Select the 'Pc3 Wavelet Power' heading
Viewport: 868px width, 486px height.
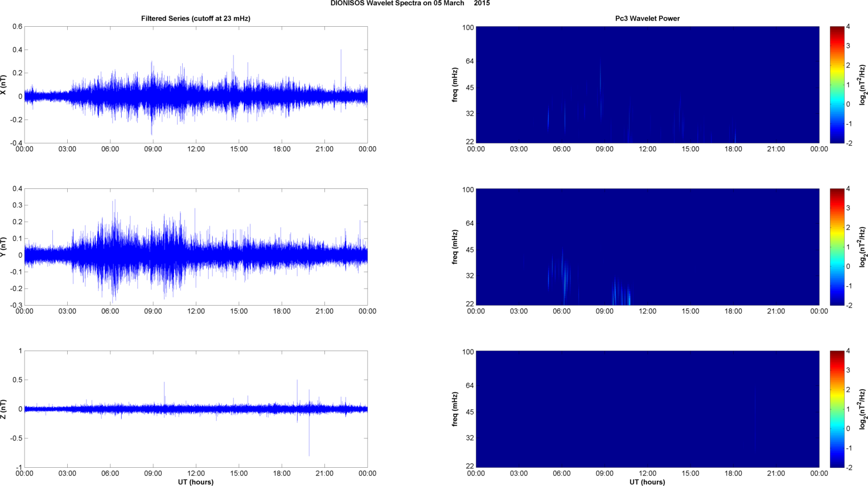pos(647,19)
